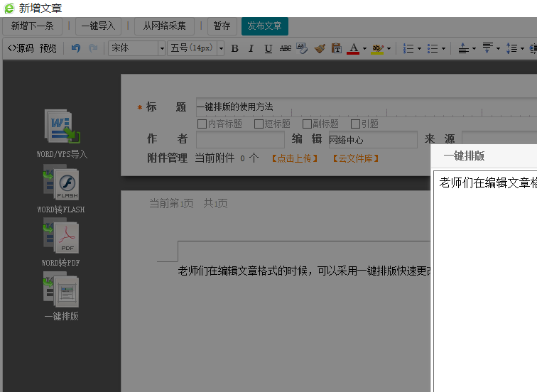The height and width of the screenshot is (392, 537).
Task: Open the WORD转FLASH converter
Action: click(x=61, y=184)
